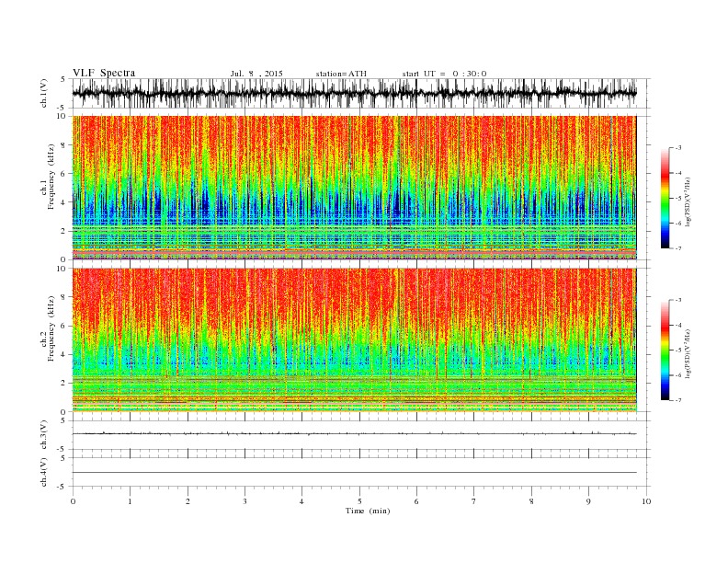The image size is (728, 563).
Task: Click the "-7" label on the ch.1 color bar
Action: (x=678, y=248)
